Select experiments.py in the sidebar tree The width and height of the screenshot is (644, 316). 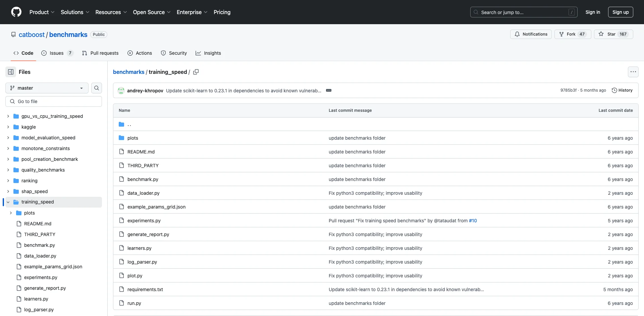(x=41, y=277)
